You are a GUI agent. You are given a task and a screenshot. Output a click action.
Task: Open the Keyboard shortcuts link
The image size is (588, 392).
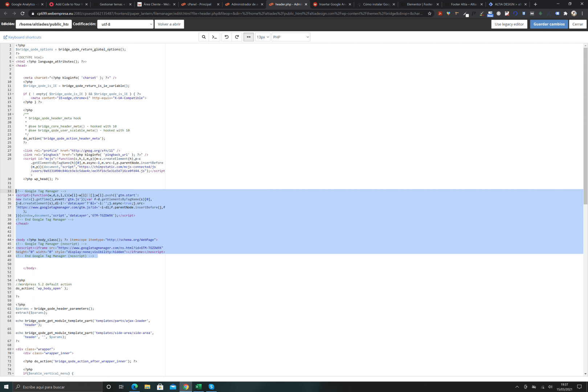23,37
